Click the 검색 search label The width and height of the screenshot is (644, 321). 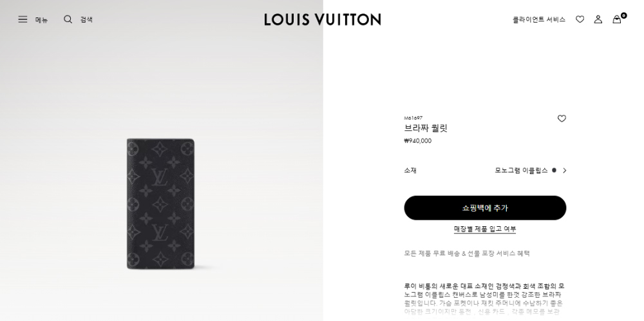[86, 20]
